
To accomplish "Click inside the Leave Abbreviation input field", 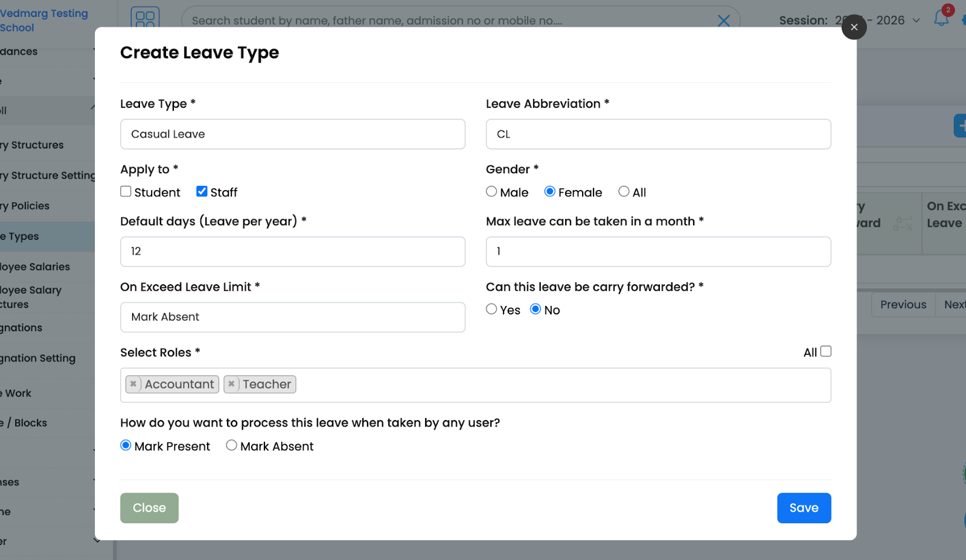I will coord(658,134).
